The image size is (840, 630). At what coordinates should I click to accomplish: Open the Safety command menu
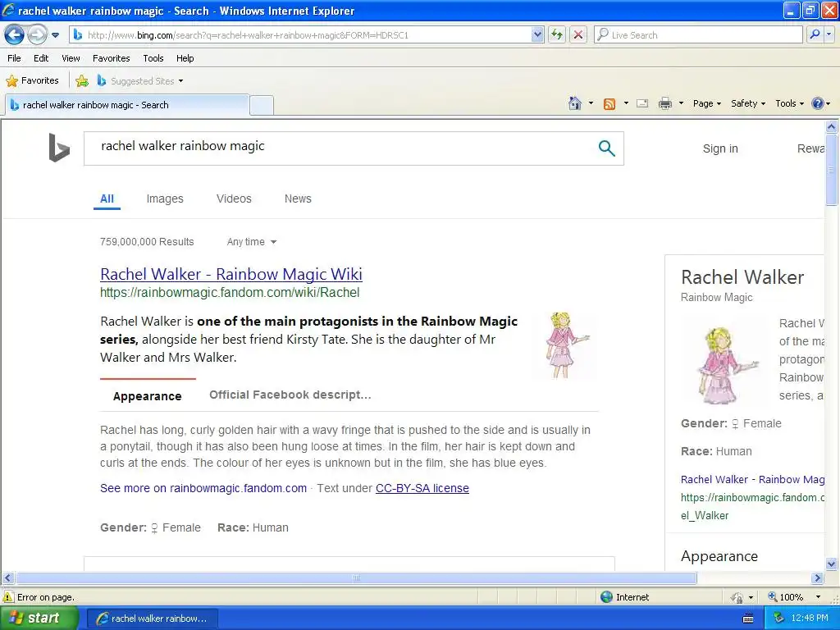[x=748, y=103]
